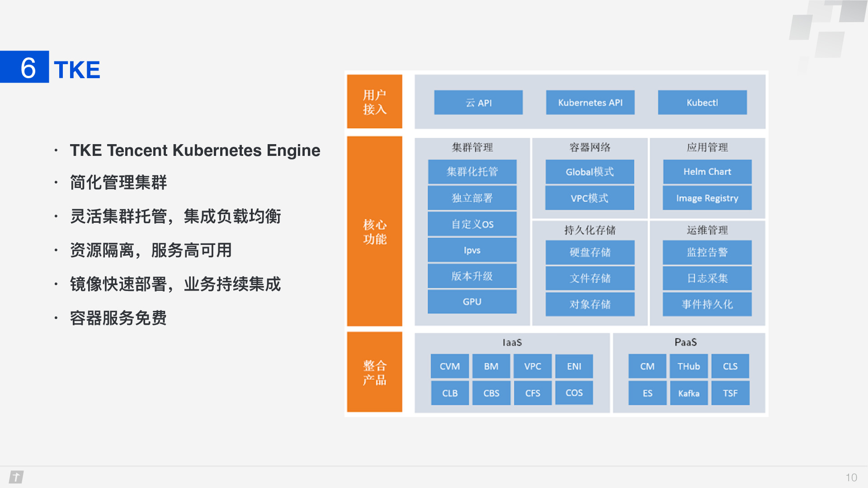Click the orange '核心功能' block
This screenshot has width=868, height=488.
[374, 231]
